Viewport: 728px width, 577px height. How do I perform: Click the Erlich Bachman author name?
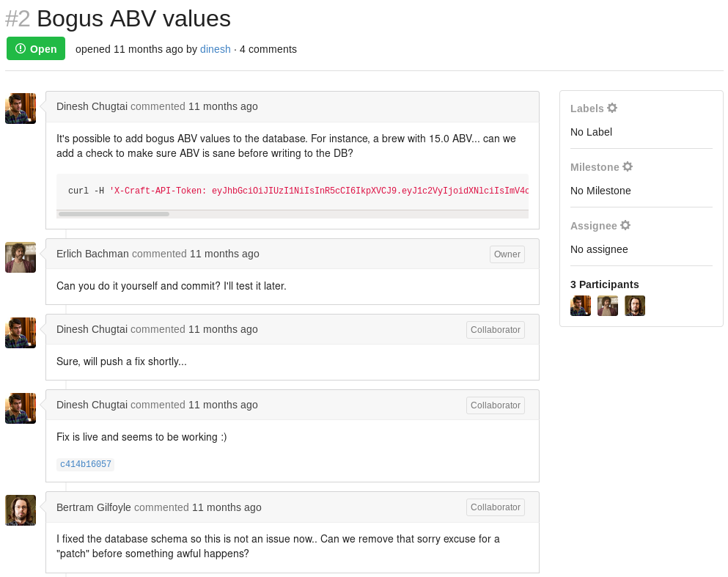[92, 254]
